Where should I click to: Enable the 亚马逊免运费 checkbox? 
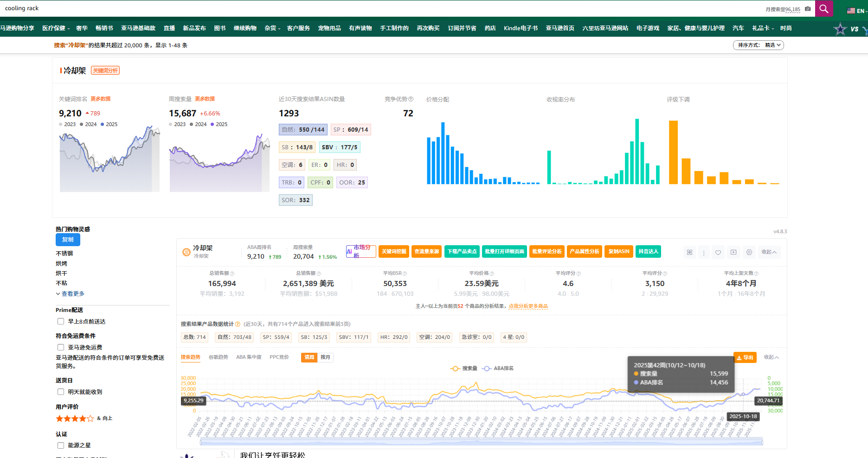point(61,347)
